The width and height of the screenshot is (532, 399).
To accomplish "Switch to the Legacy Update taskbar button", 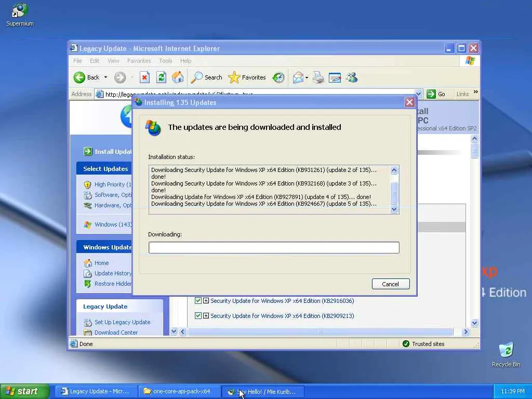I will [97, 392].
